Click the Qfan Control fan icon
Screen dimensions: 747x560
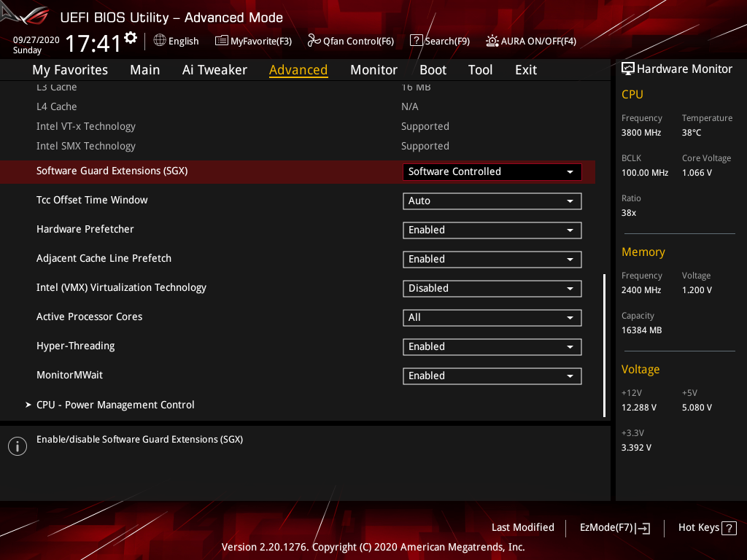click(314, 41)
